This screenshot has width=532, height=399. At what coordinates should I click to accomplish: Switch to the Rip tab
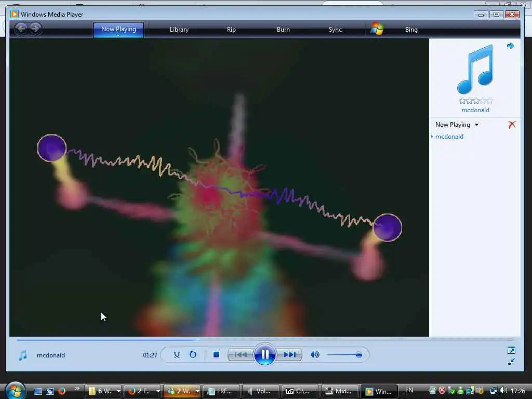(231, 30)
